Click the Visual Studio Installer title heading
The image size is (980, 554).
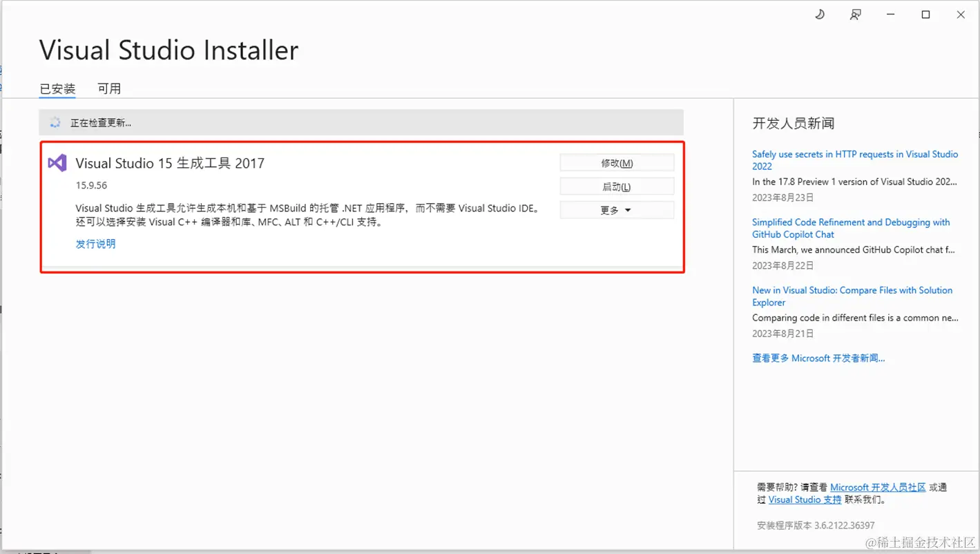click(169, 50)
